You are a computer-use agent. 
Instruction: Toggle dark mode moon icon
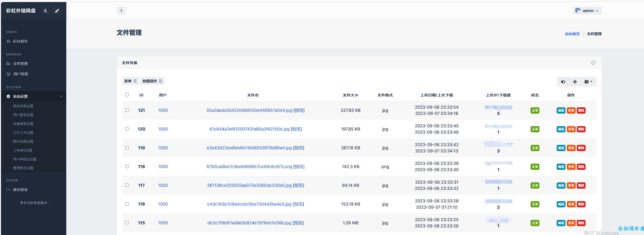46,11
